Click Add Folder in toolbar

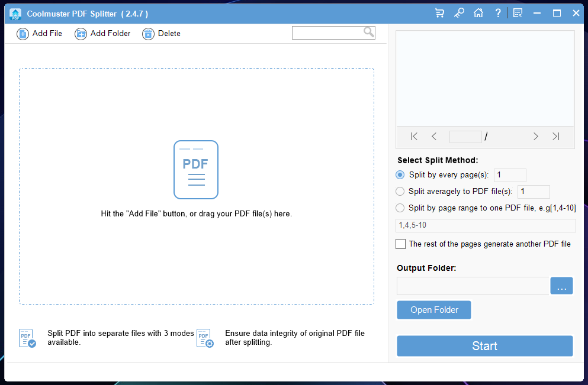[x=102, y=34]
